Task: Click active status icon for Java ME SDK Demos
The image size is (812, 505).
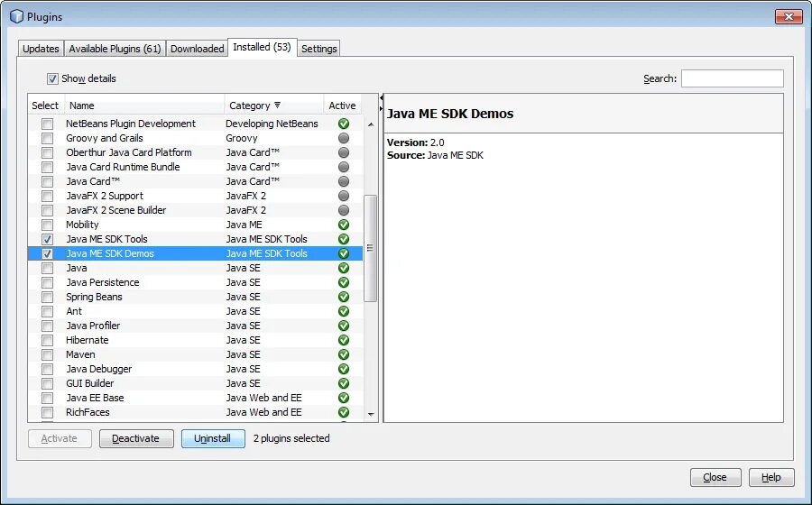Action: point(344,253)
